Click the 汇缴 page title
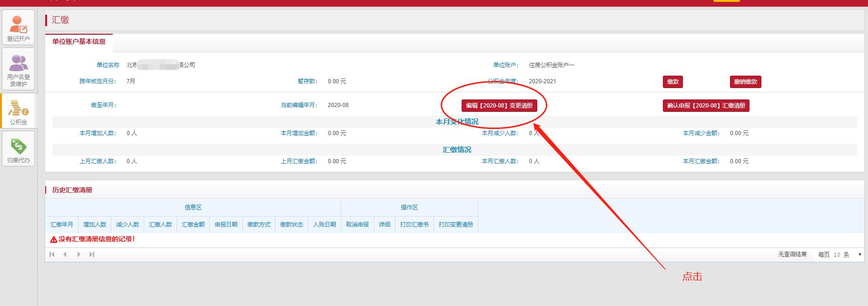Viewport: 868px width, 306px height. (60, 20)
